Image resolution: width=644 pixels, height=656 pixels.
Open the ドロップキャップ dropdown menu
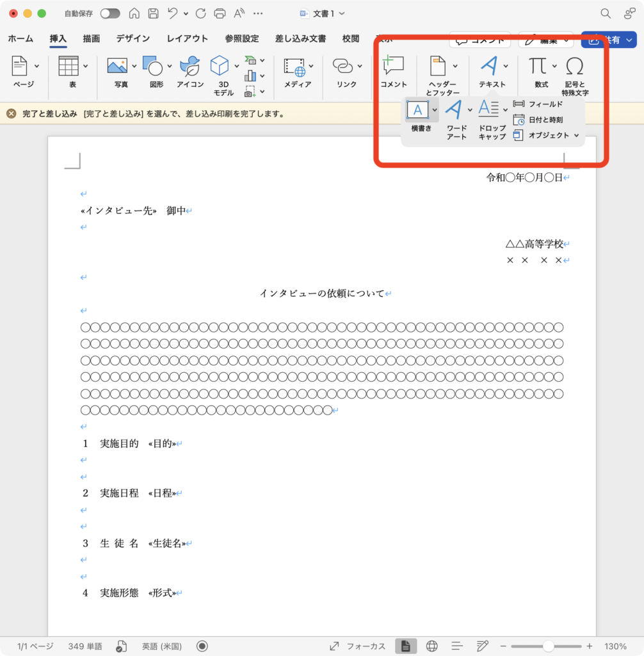505,110
